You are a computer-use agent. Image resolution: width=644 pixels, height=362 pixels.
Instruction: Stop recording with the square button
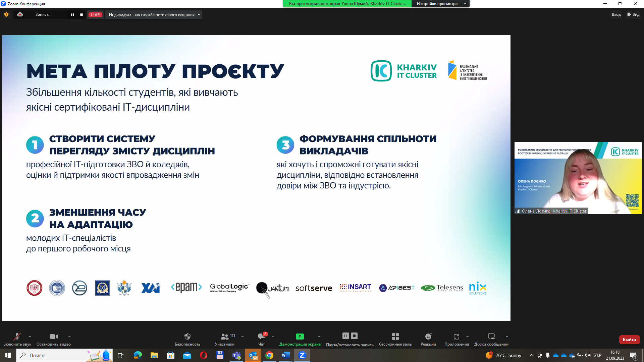82,15
